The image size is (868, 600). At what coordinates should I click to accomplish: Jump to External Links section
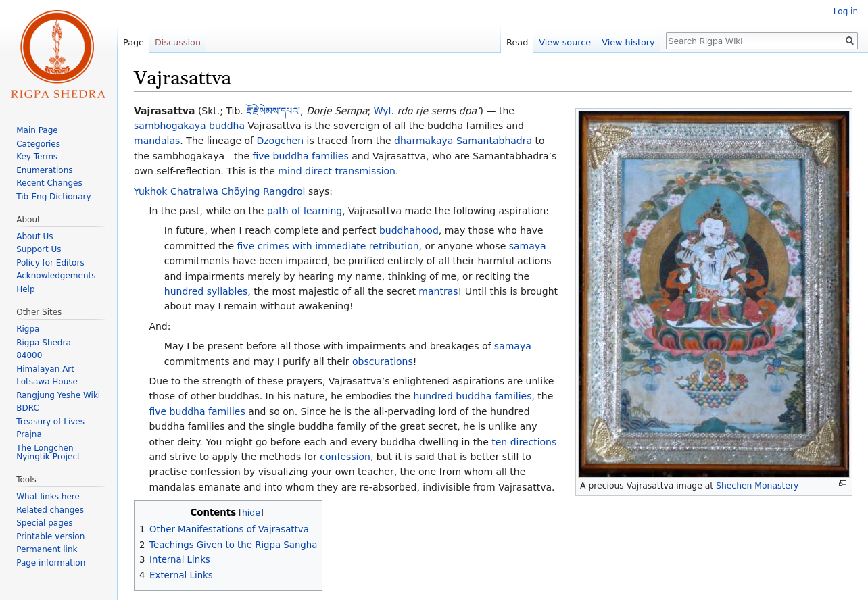[x=181, y=575]
